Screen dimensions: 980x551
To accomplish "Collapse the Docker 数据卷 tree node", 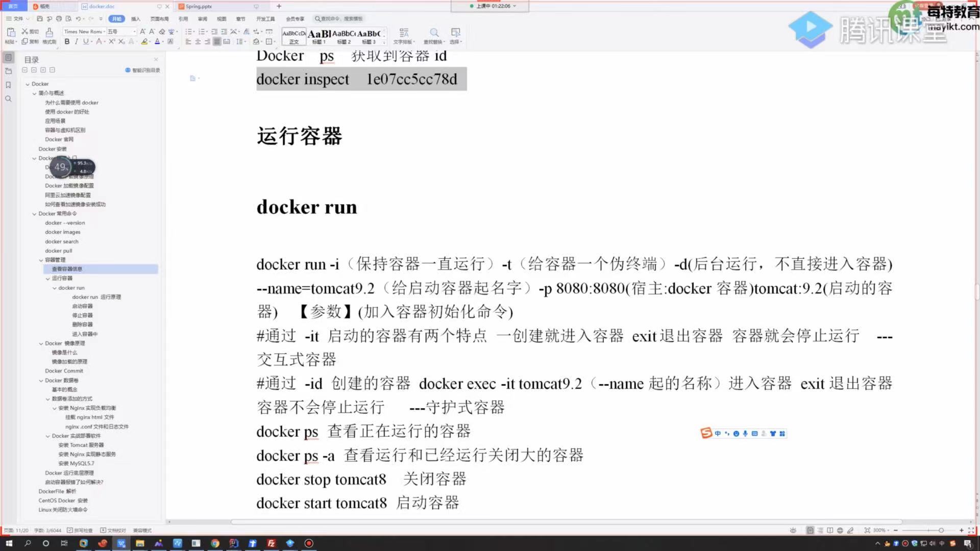I will (41, 381).
